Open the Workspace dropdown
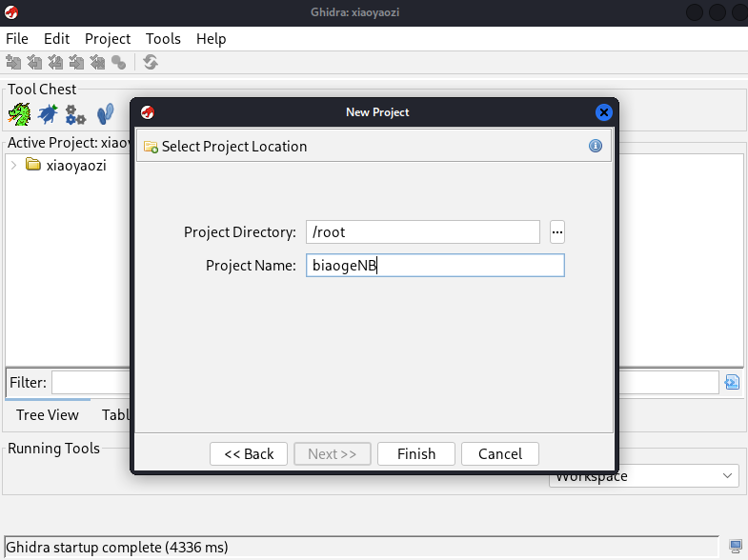Image resolution: width=748 pixels, height=560 pixels. (x=644, y=475)
